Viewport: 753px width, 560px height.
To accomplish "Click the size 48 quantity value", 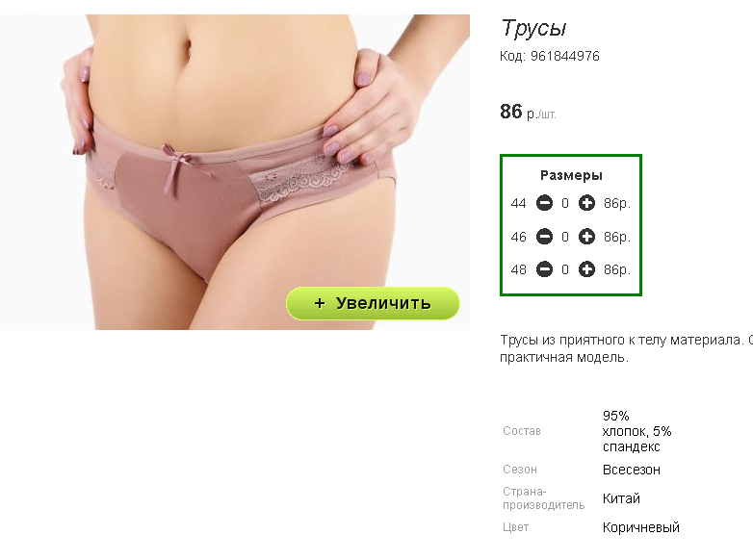I will pyautogui.click(x=565, y=269).
